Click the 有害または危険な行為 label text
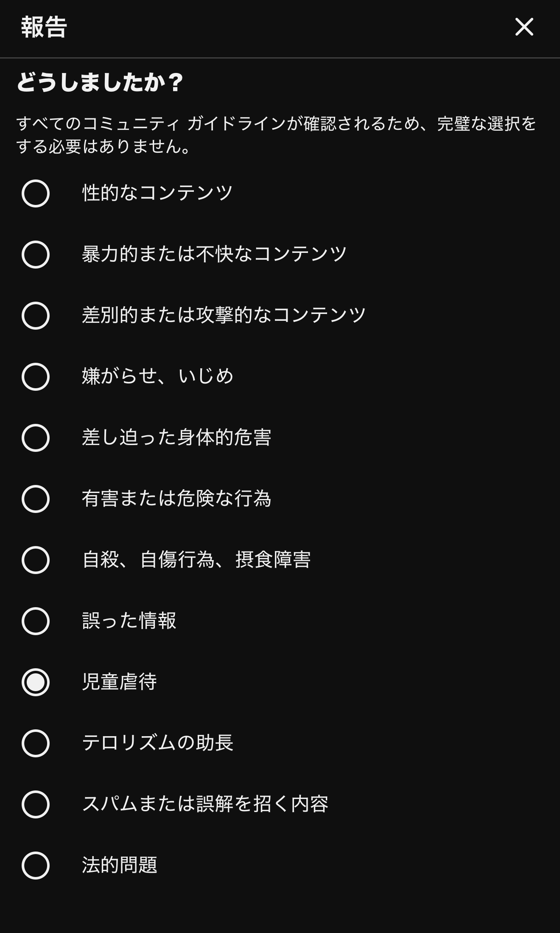 (176, 499)
